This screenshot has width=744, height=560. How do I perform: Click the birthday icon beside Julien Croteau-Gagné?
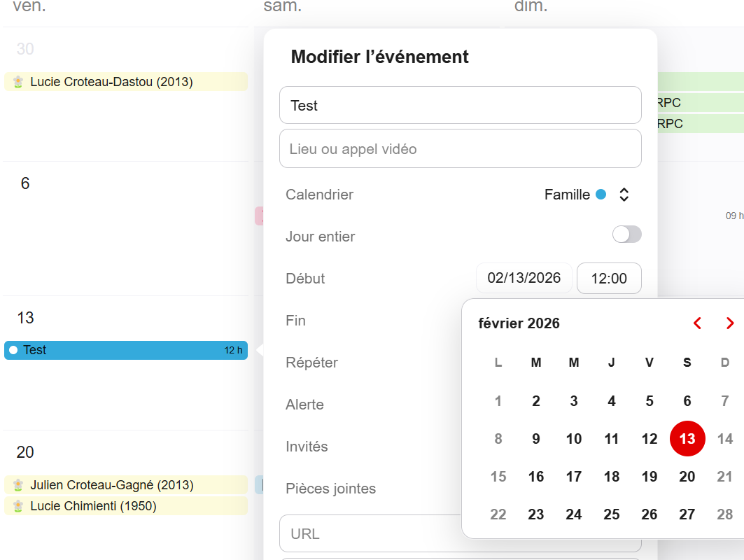click(18, 485)
